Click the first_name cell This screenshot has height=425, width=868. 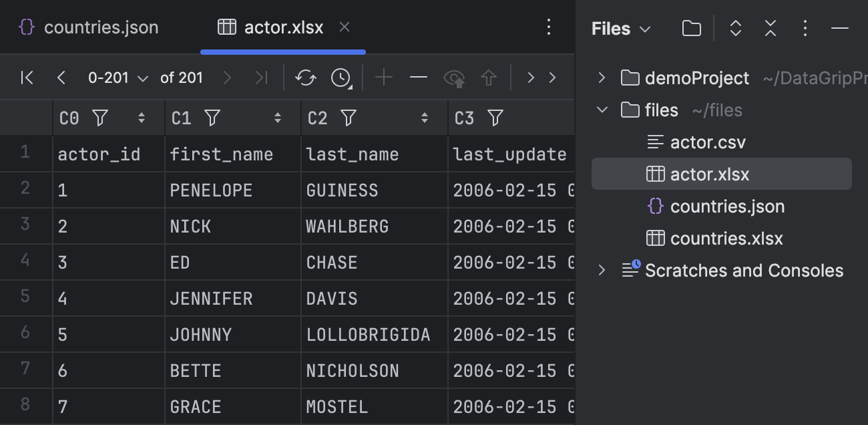click(233, 154)
